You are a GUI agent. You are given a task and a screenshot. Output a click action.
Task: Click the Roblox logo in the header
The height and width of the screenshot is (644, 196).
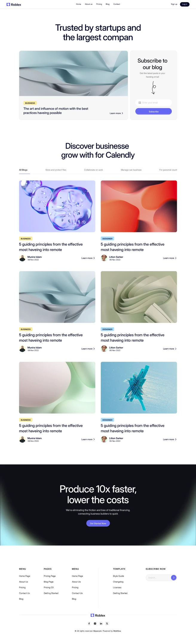pyautogui.click(x=14, y=4)
